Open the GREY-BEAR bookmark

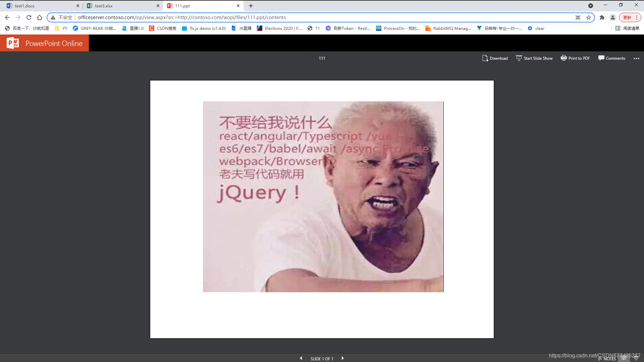coord(95,29)
